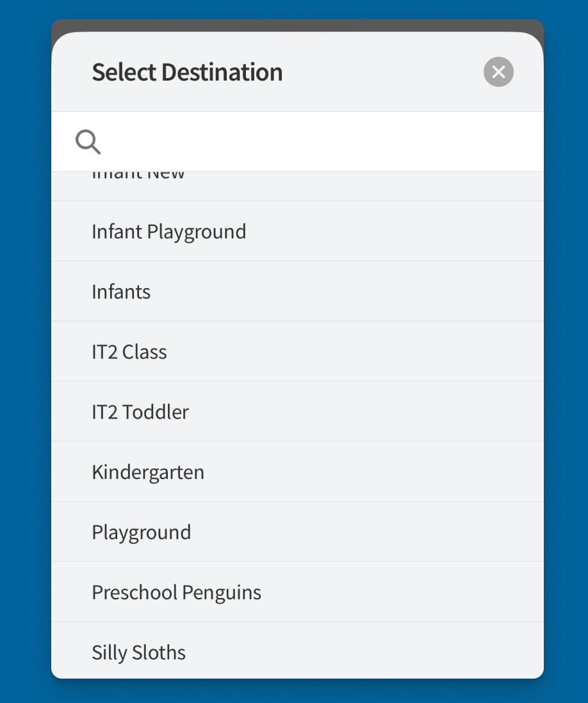Click the blue background outside the modal
The image size is (588, 703).
click(26, 351)
